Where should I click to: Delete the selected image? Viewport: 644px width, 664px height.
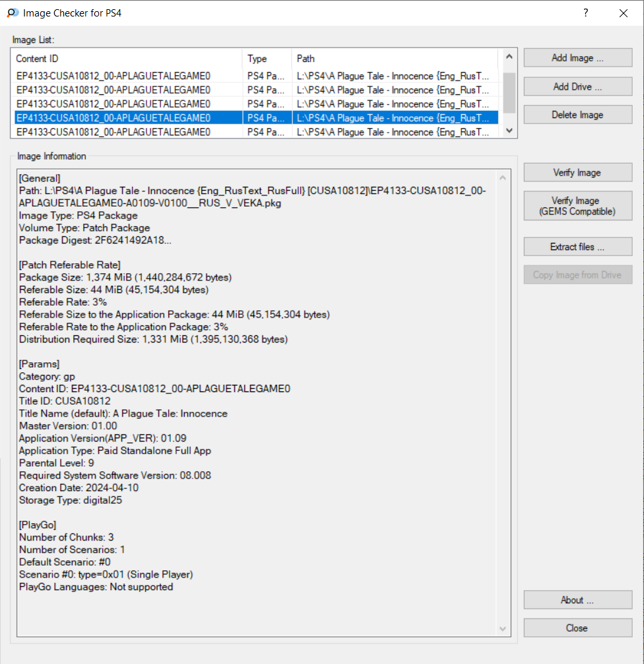[578, 115]
